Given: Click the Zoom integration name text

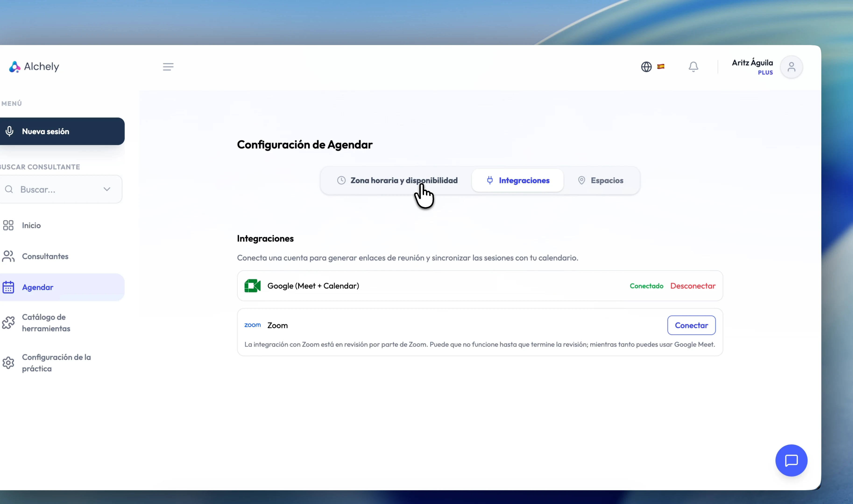Looking at the screenshot, I should pyautogui.click(x=277, y=325).
